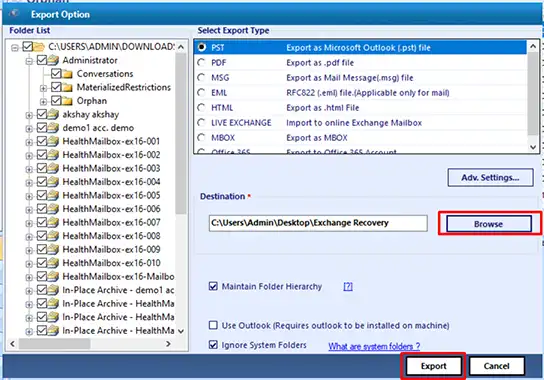Viewport: 544px width, 380px height.
Task: Click the Conversations folder icon
Action: (68, 74)
